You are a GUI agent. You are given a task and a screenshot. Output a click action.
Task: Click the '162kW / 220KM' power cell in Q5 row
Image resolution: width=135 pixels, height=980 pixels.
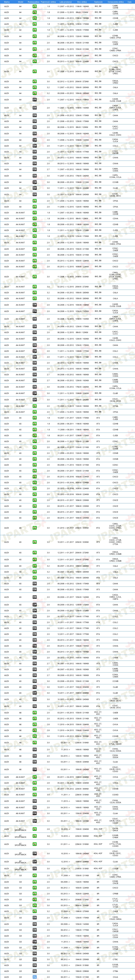pyautogui.click(x=82, y=894)
